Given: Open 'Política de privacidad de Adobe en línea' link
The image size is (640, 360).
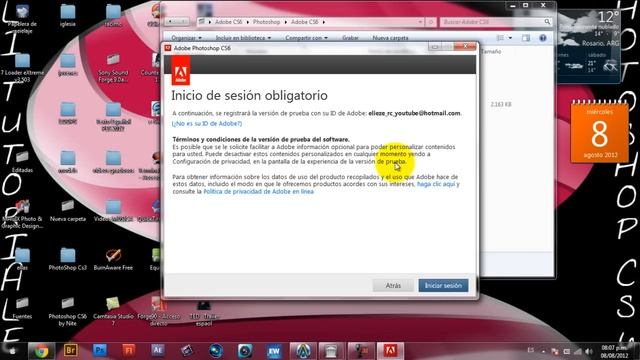Looking at the screenshot, I should 258,191.
